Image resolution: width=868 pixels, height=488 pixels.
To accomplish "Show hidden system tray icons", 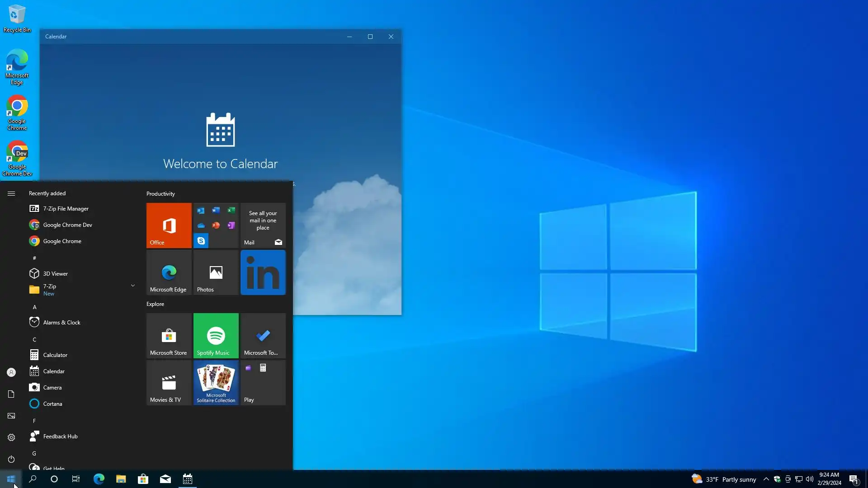I will click(x=766, y=479).
